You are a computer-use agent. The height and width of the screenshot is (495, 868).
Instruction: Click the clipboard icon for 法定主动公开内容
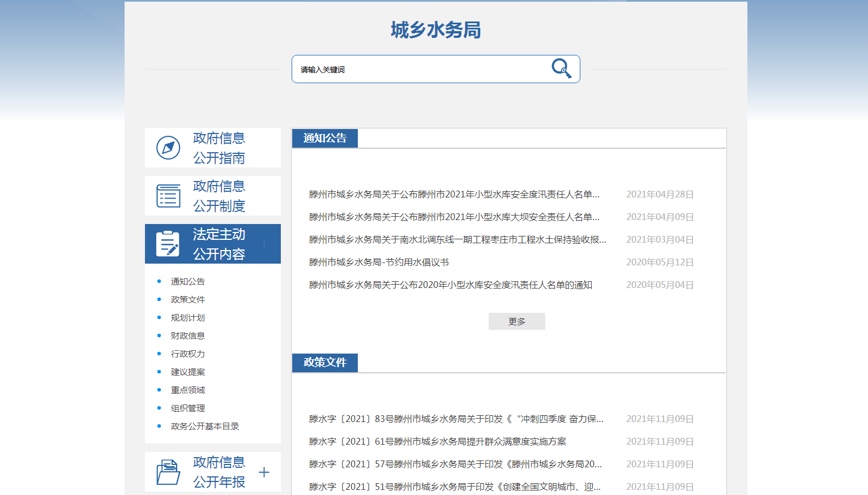[x=168, y=244]
